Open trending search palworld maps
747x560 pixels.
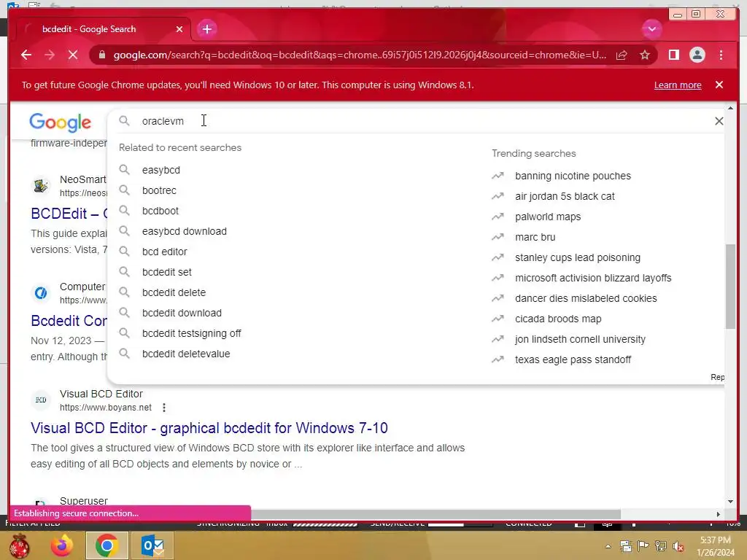click(548, 217)
